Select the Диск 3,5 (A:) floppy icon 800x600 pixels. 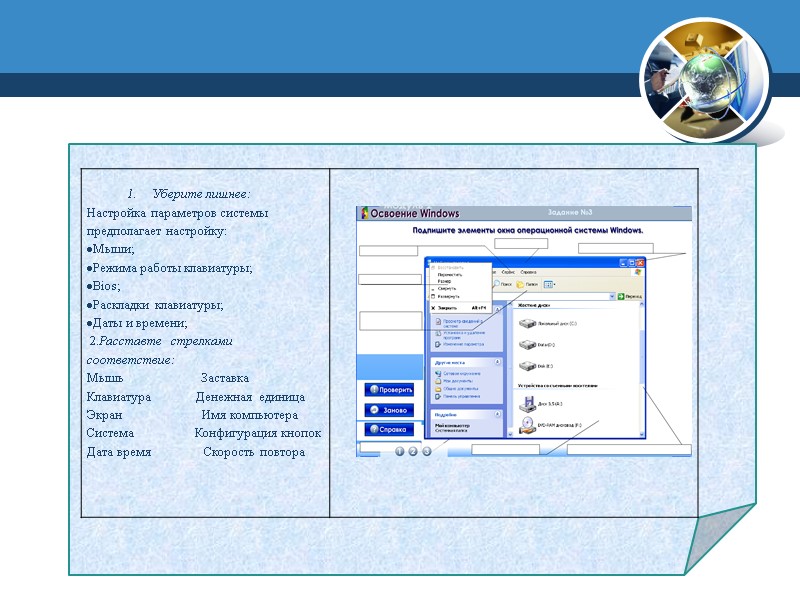(x=528, y=404)
